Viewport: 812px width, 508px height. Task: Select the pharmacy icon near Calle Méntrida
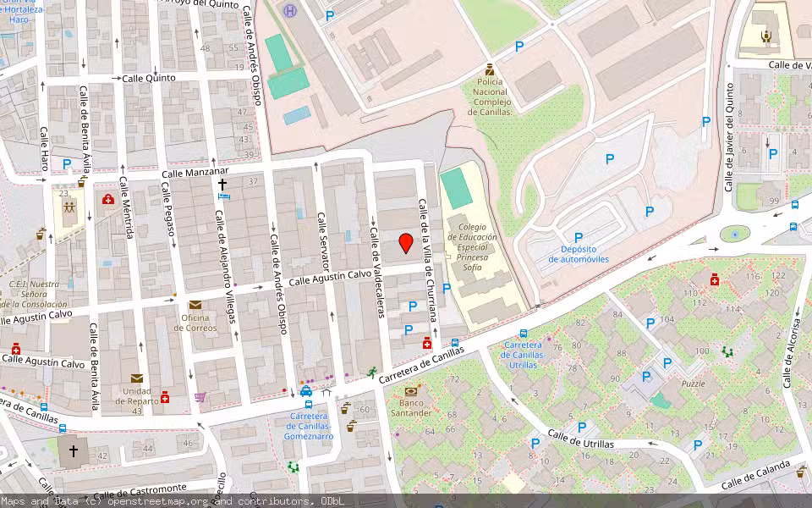(108, 199)
